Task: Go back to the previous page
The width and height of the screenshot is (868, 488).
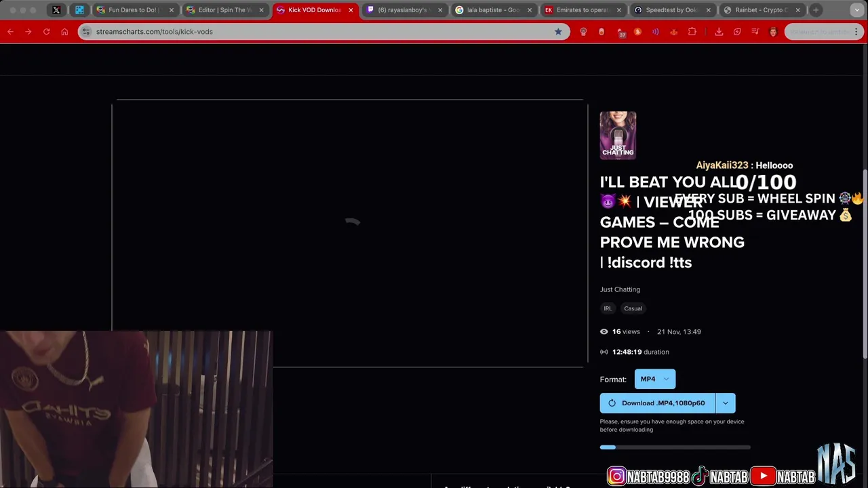Action: 10,32
